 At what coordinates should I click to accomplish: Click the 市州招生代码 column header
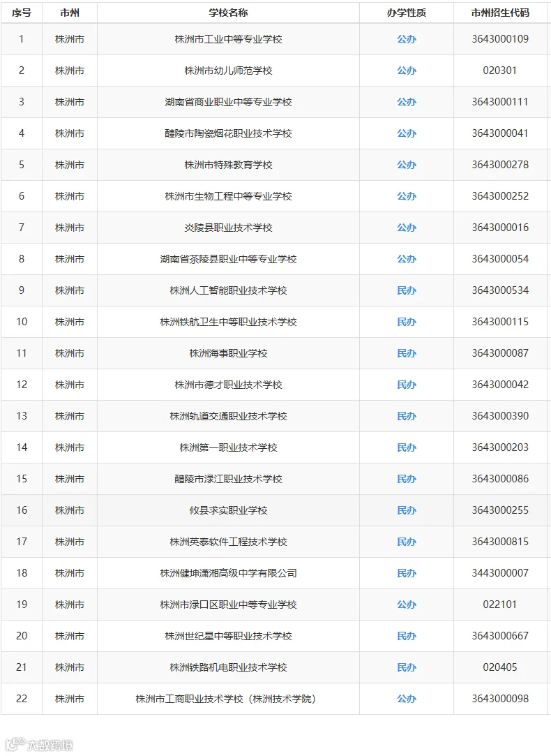coord(500,13)
